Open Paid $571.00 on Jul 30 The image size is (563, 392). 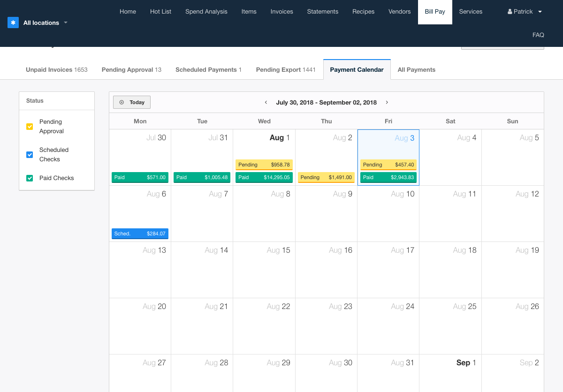coord(140,177)
